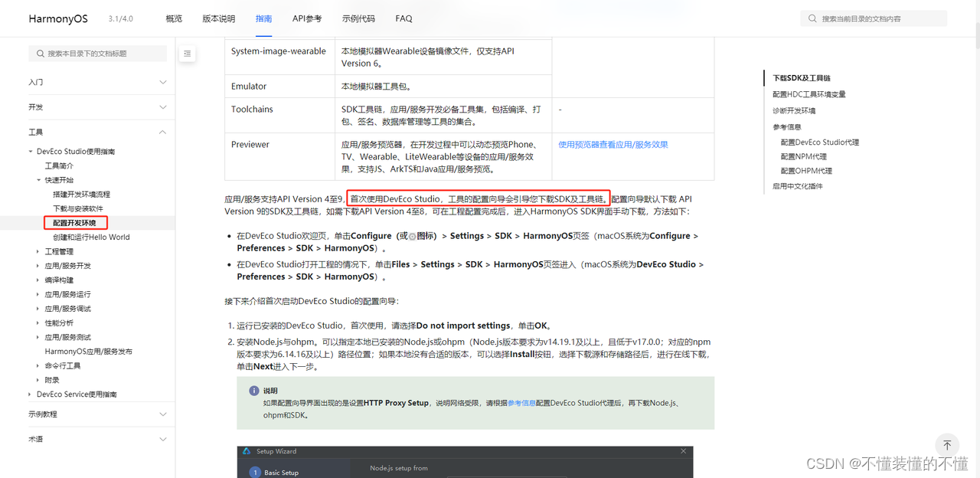Select 配置开发环境 in the sidebar

(x=75, y=223)
